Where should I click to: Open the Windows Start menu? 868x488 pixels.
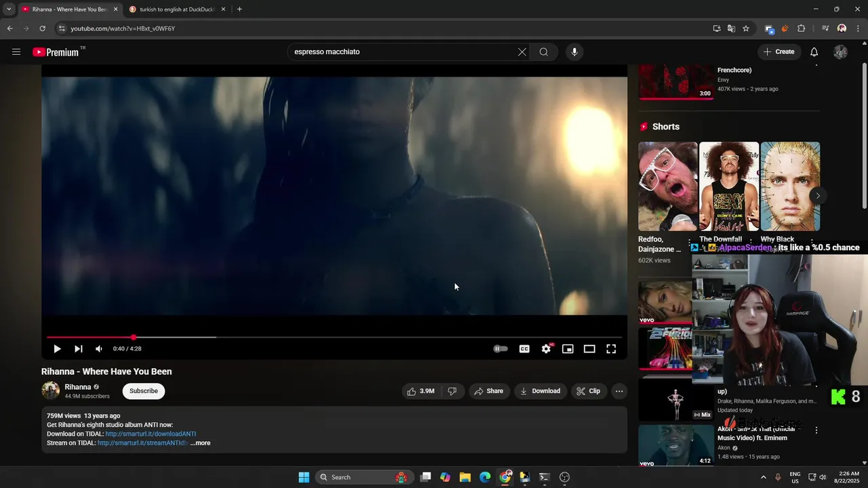tap(304, 477)
